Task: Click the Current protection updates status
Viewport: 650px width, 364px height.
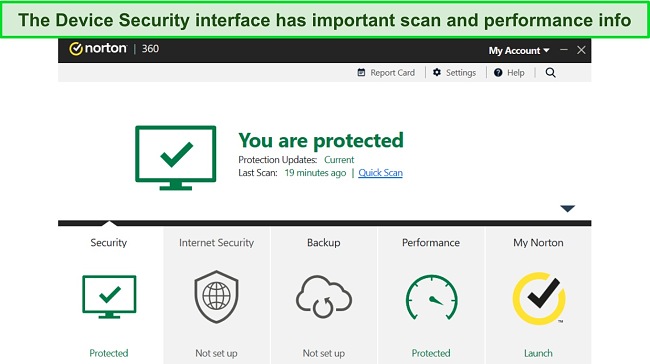Action: click(x=339, y=160)
